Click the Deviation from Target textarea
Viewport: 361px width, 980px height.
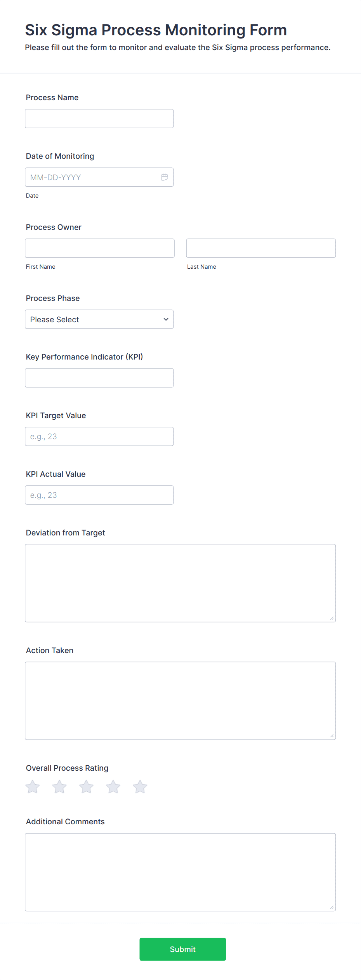pos(180,583)
